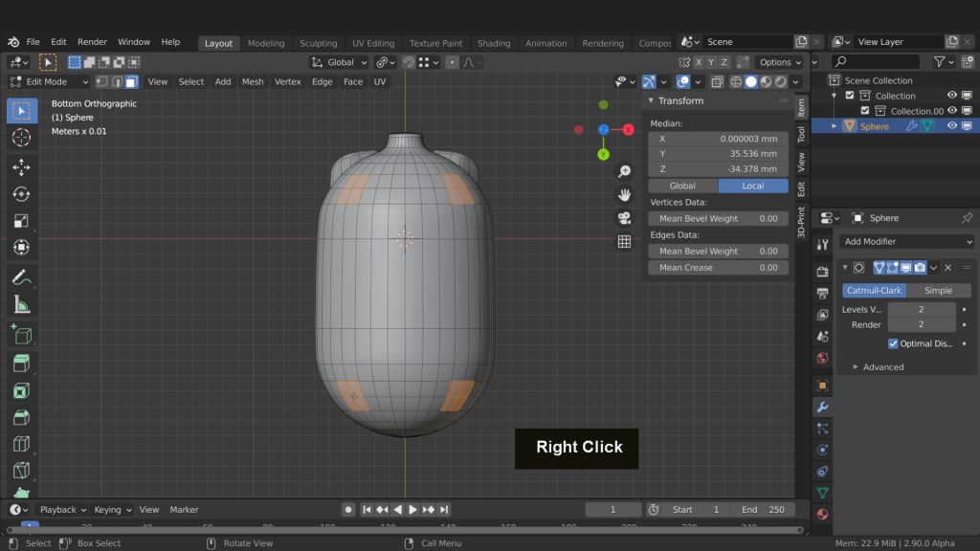Enable the Optimal Display checkbox
This screenshot has width=980, height=551.
893,343
